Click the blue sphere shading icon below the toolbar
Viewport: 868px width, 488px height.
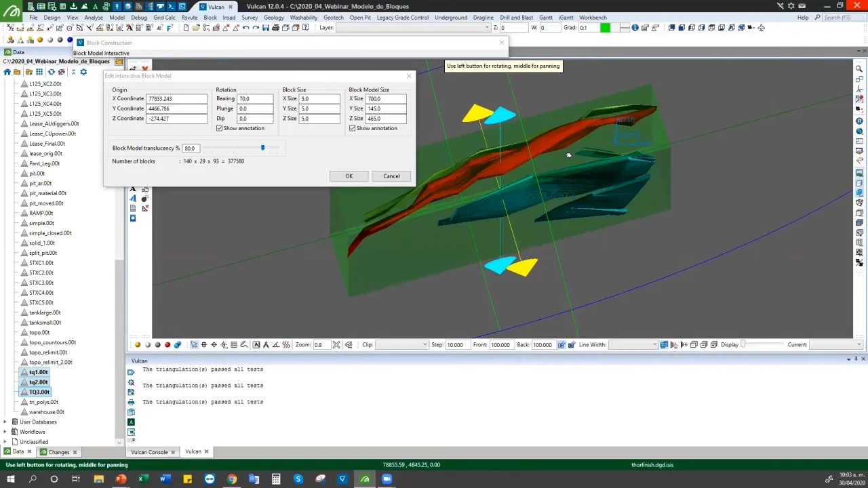69,40
